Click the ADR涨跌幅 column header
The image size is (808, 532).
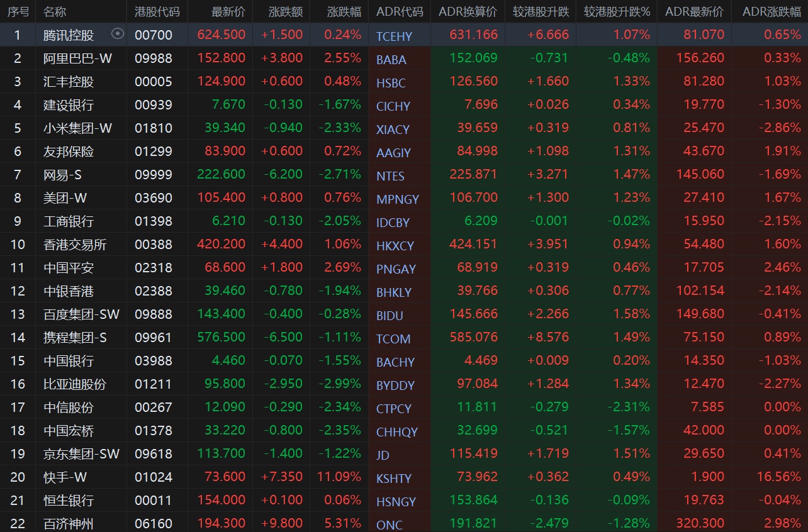(x=772, y=12)
